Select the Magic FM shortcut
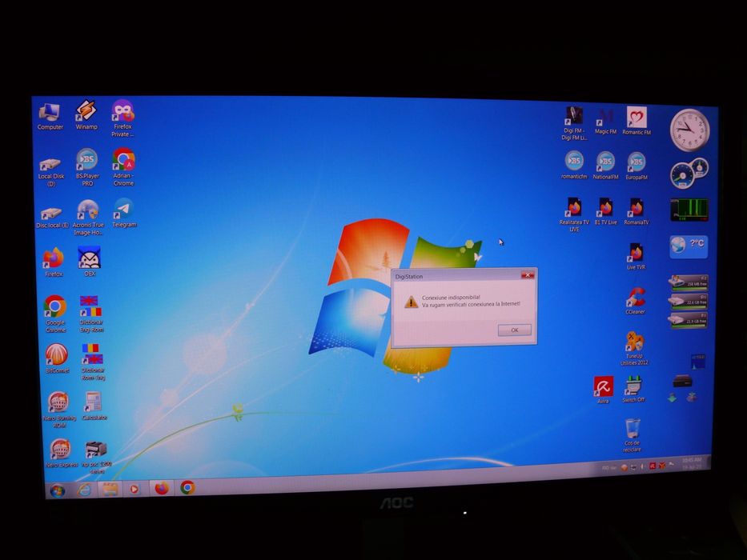 point(605,122)
